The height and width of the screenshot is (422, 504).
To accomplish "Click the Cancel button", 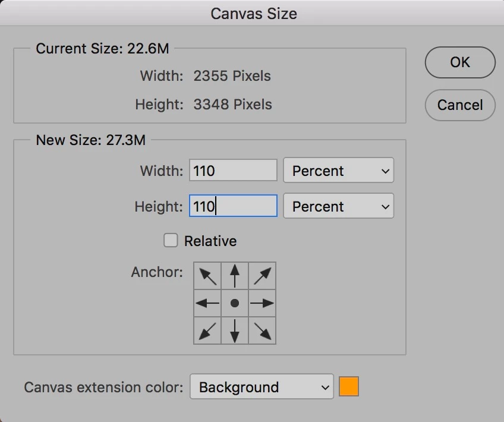I will [x=460, y=105].
